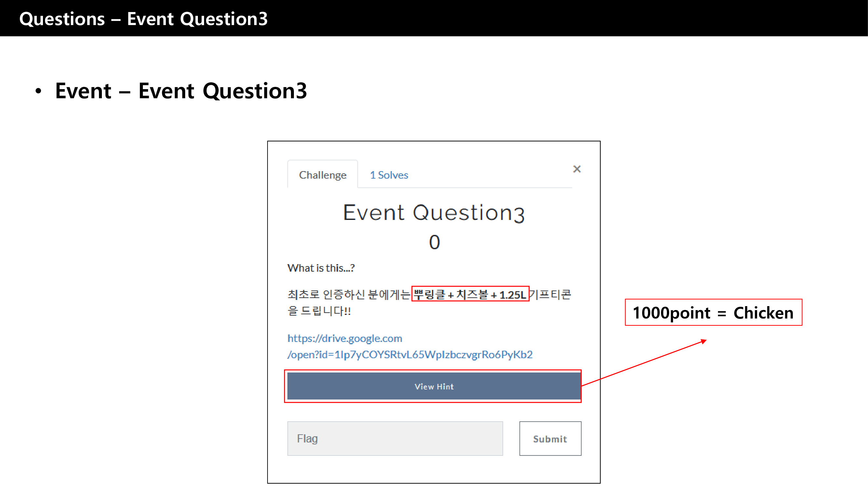The width and height of the screenshot is (868, 488).
Task: Click the 'What is this...?' description text
Action: pos(321,268)
